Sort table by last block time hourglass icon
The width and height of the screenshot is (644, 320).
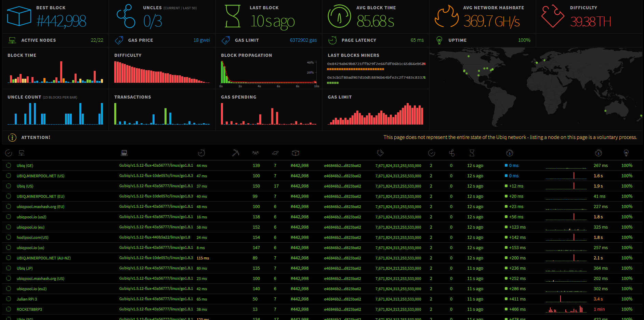(472, 153)
